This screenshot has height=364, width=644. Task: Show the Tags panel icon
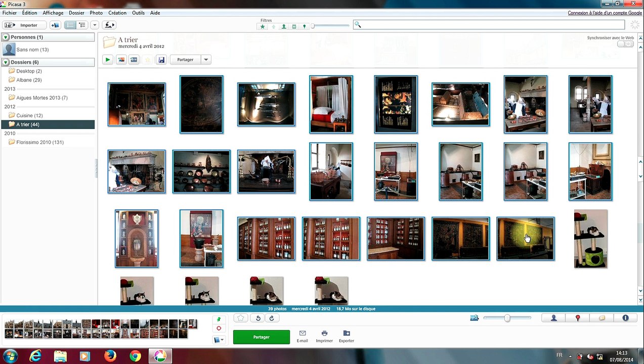602,318
